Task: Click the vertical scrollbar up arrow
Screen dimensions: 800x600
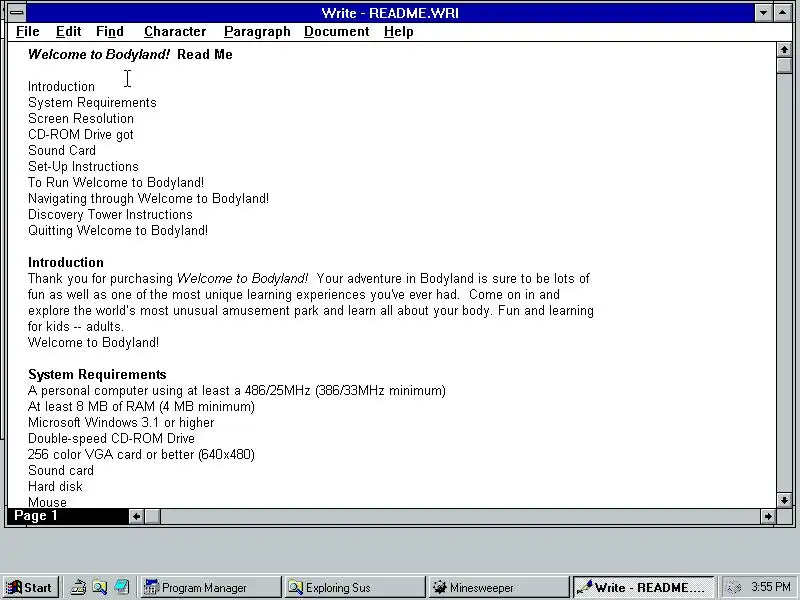Action: tap(784, 50)
